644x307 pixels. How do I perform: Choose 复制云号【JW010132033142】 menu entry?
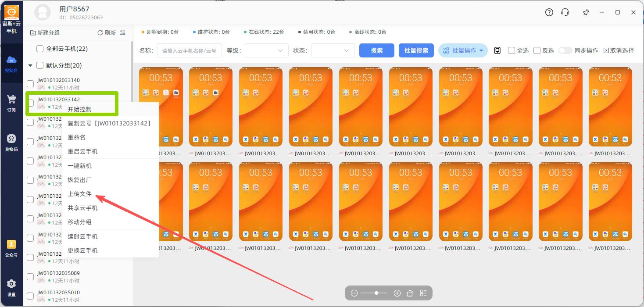click(111, 123)
